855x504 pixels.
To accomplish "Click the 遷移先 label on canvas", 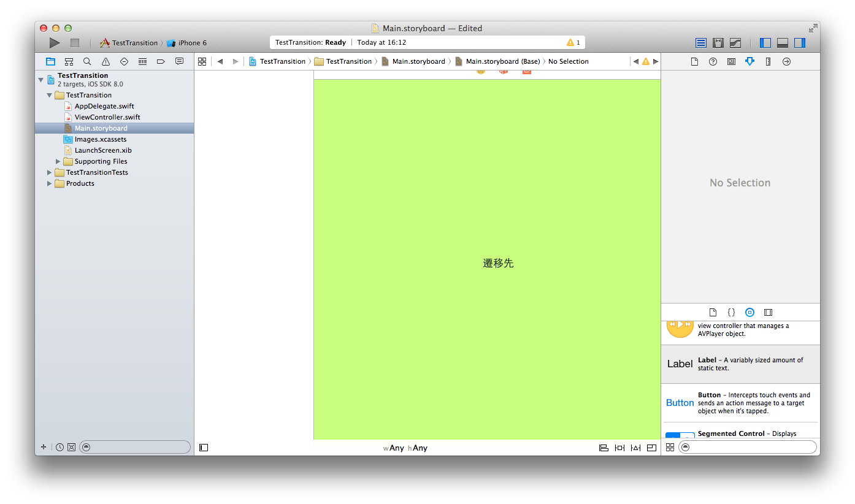I will (498, 263).
